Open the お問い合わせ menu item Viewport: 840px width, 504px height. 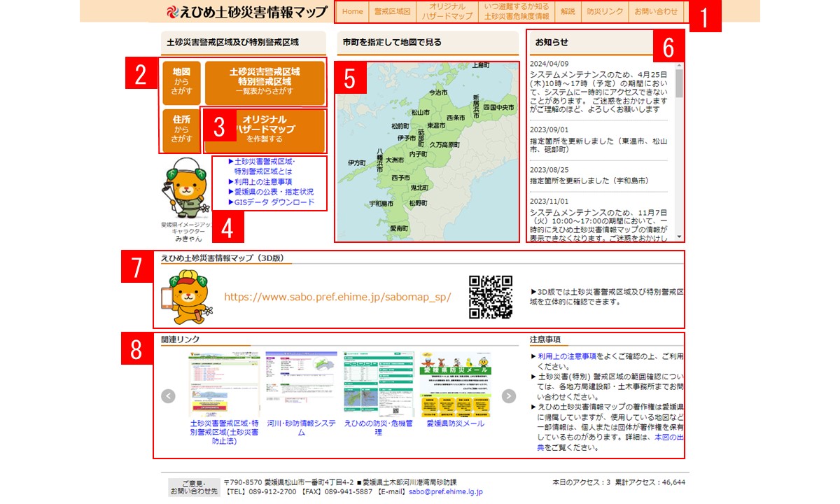656,12
